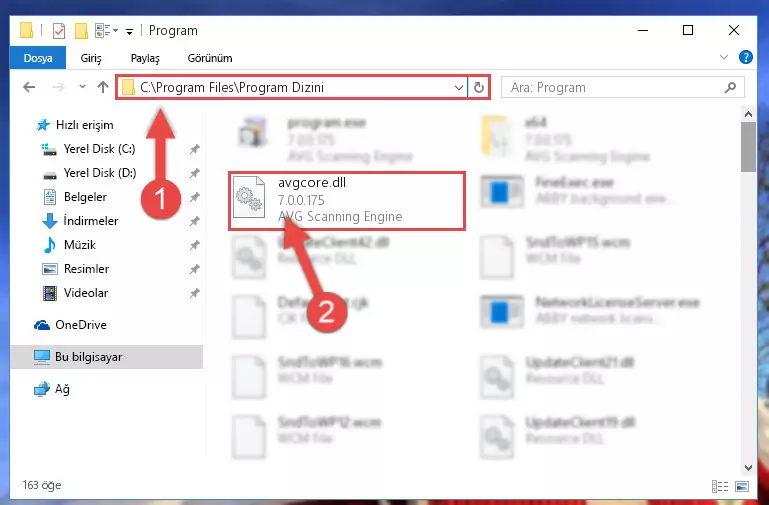Select the NetworkLicenseServer.exe file

click(x=591, y=312)
